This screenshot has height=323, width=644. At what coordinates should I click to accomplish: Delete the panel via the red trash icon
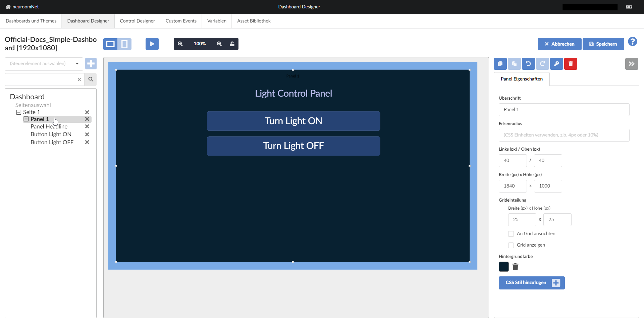571,64
